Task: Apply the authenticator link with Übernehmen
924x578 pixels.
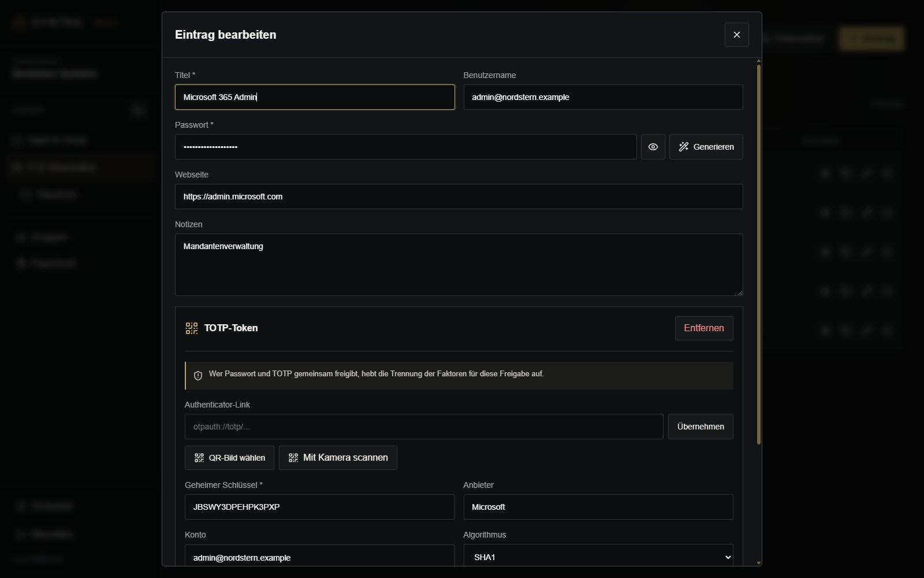Action: pos(701,427)
